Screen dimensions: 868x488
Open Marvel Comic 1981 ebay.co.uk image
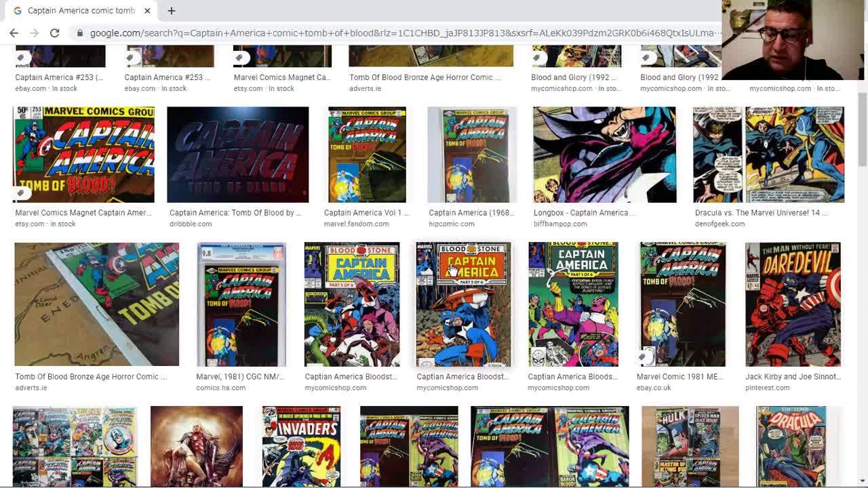click(x=682, y=304)
